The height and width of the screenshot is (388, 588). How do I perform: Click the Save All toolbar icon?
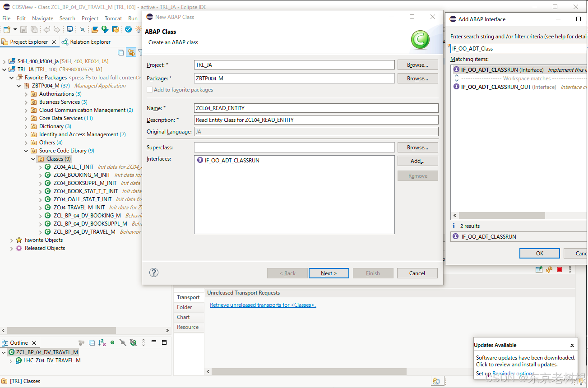34,29
